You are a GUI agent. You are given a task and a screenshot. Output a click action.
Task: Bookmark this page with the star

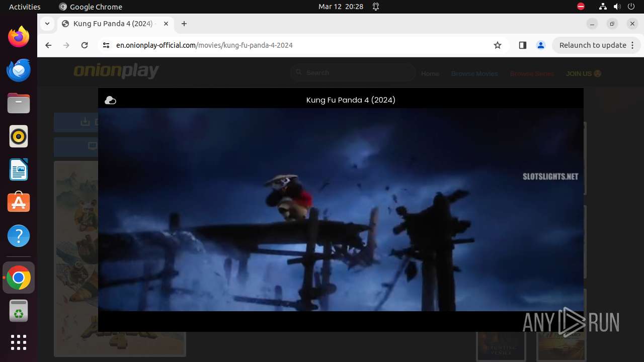(498, 45)
